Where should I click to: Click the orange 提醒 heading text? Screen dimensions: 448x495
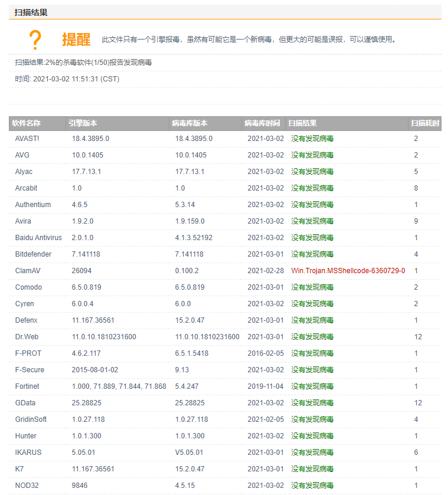[x=76, y=40]
